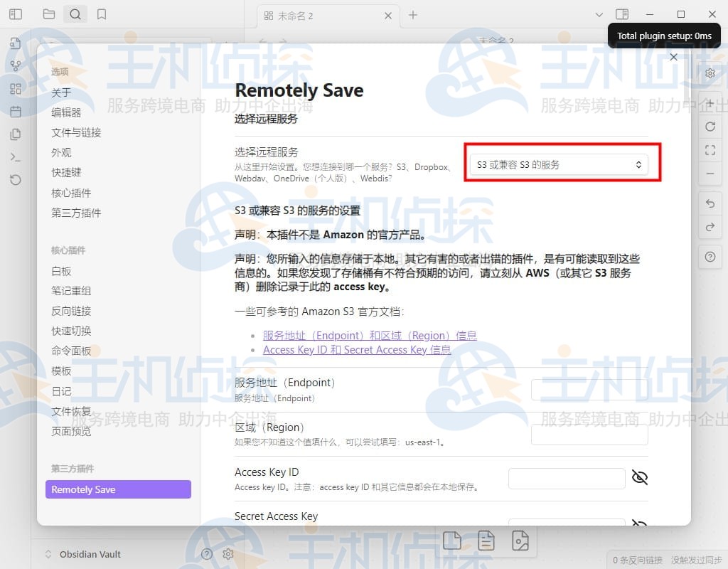
Task: Open Obsidian Vault switcher
Action: [84, 554]
